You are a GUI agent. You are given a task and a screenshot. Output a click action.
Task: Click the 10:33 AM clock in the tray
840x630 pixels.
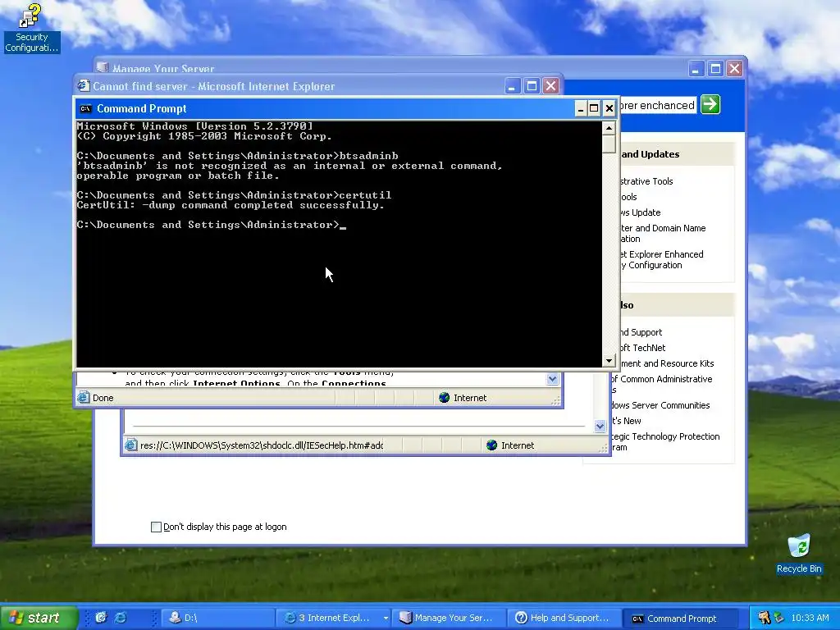pyautogui.click(x=810, y=618)
